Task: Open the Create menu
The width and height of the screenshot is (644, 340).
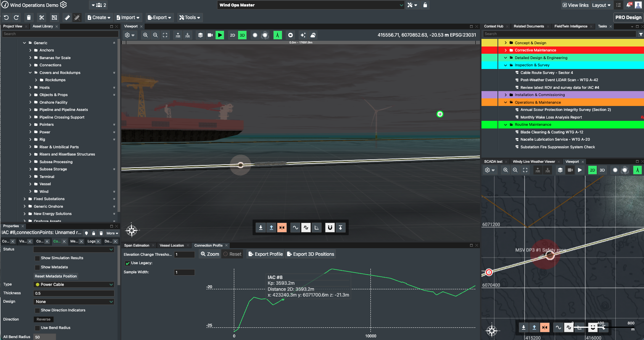Action: click(99, 18)
